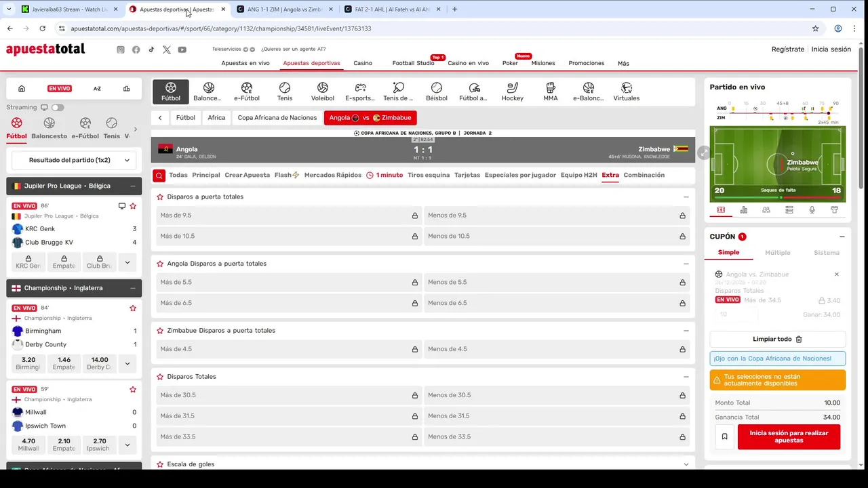This screenshot has height=488, width=868.
Task: Open Resultado del partido (1x2) dropdown
Action: 74,161
